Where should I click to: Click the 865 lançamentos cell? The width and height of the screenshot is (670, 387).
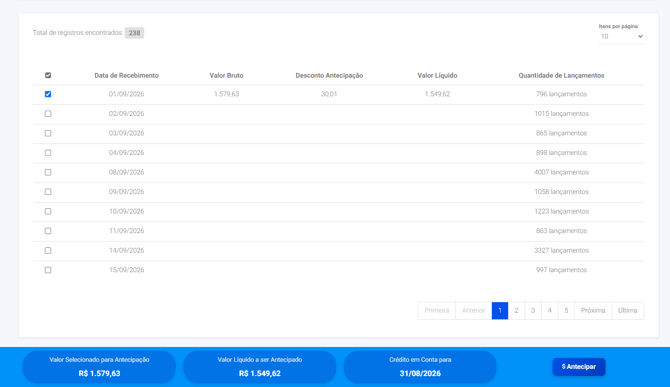561,133
